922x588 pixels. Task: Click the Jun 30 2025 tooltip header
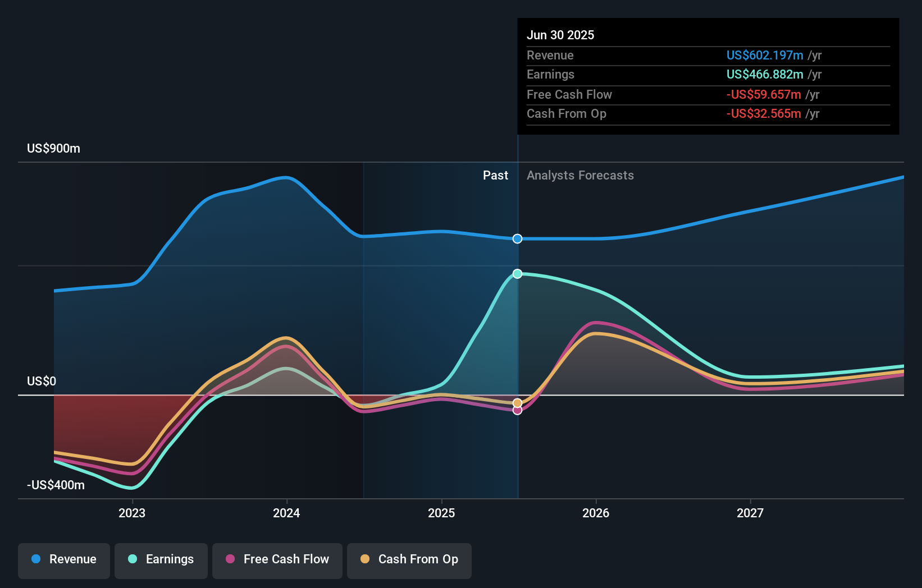click(560, 35)
